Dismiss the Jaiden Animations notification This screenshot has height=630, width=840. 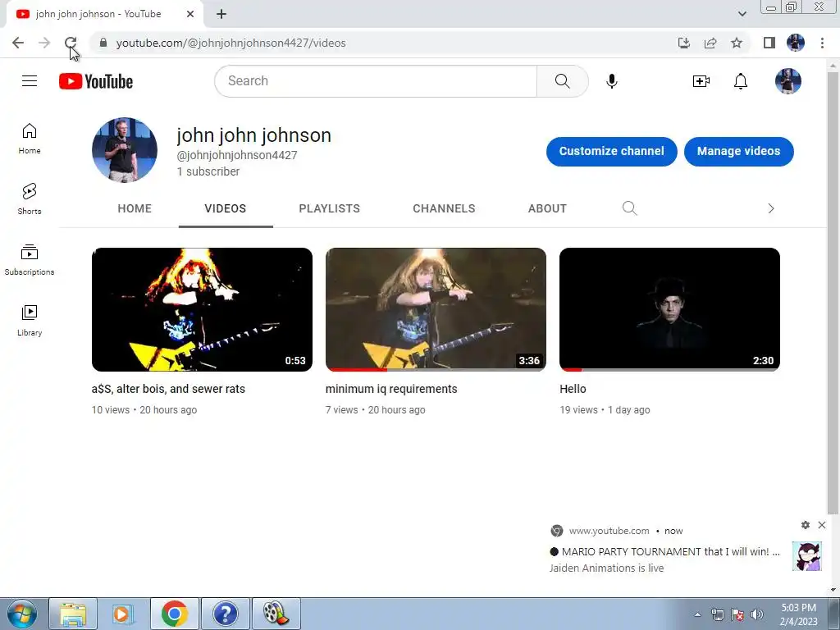click(822, 525)
